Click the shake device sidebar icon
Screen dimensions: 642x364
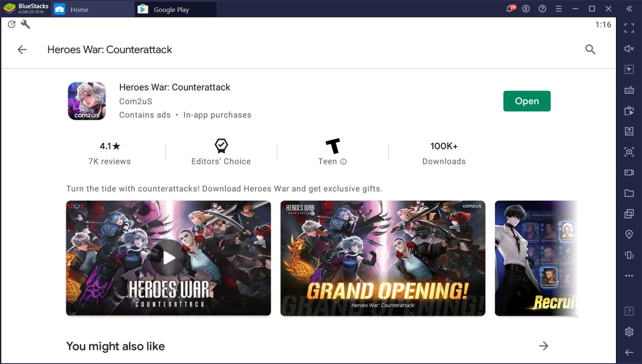(629, 255)
